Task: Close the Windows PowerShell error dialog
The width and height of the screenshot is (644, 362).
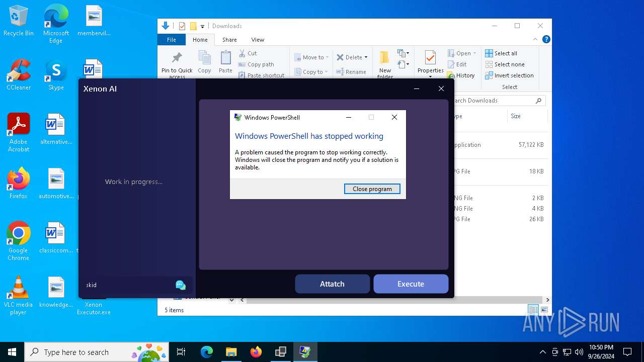Action: coord(394,117)
